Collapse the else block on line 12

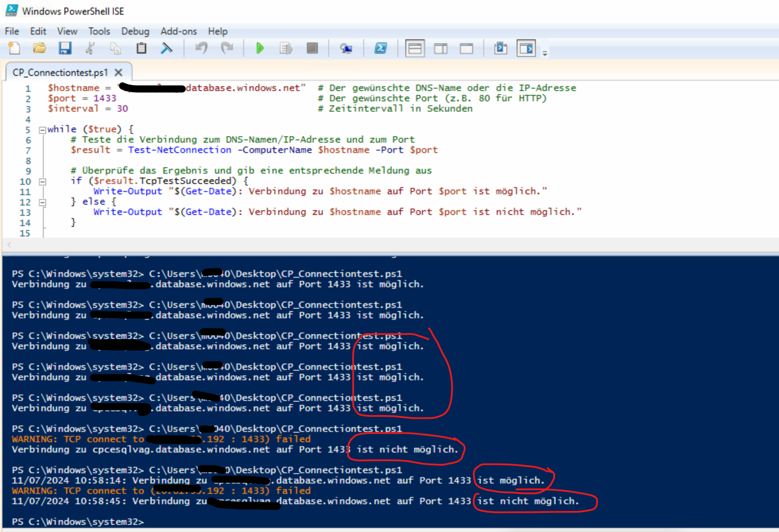(x=42, y=202)
